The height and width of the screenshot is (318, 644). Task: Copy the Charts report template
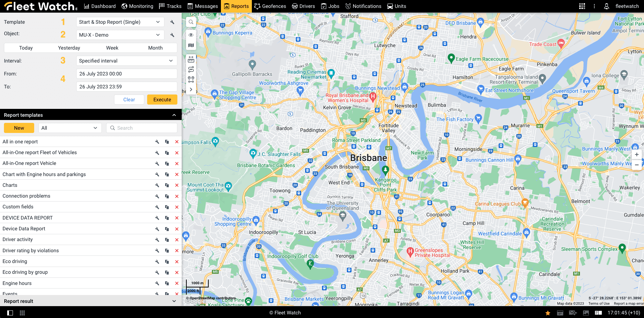[x=167, y=185]
